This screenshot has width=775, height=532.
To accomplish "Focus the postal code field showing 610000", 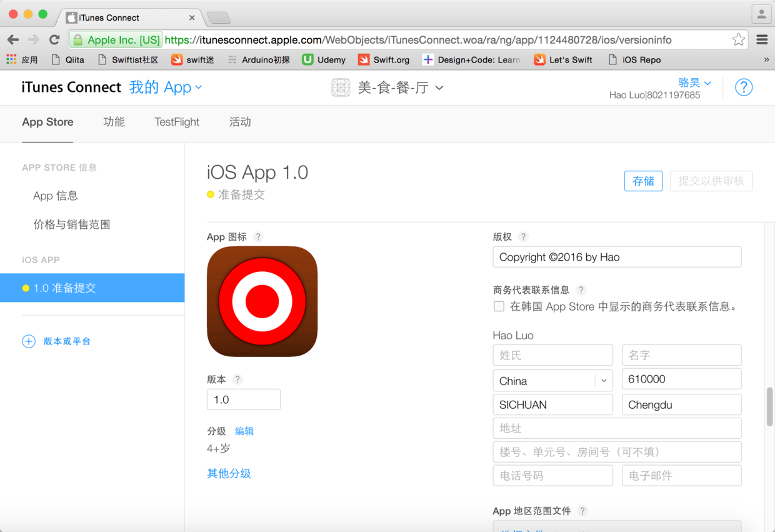I will pos(682,379).
